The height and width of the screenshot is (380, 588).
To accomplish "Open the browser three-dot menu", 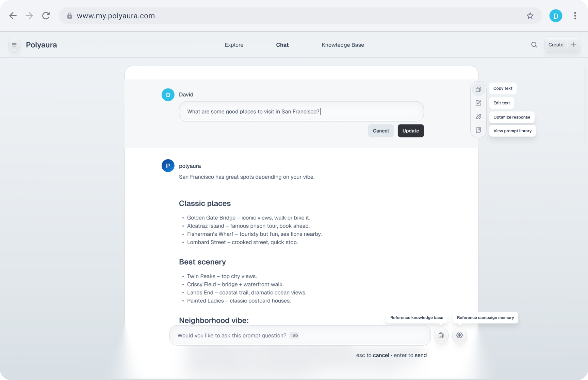I will point(575,16).
